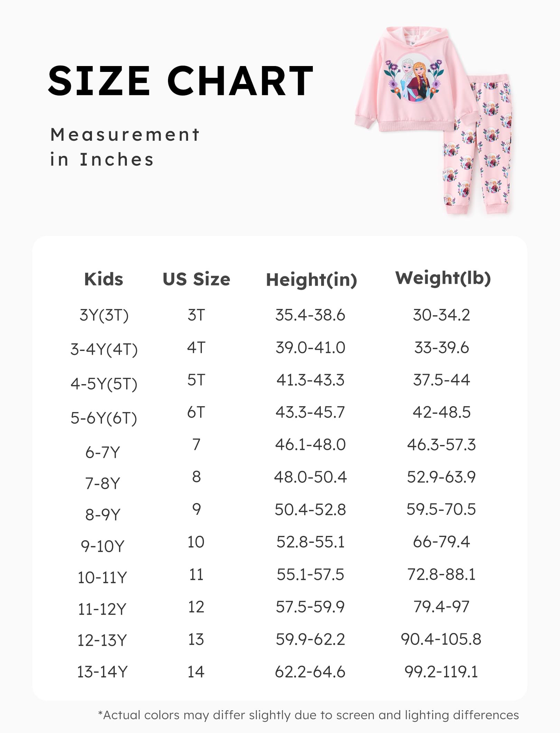The height and width of the screenshot is (733, 560).
Task: Click weight value 72.8-88.1
Action: 441,574
